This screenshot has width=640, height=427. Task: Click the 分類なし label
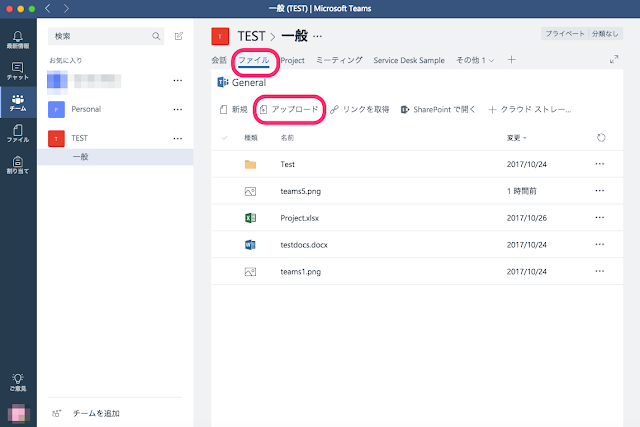coord(605,33)
